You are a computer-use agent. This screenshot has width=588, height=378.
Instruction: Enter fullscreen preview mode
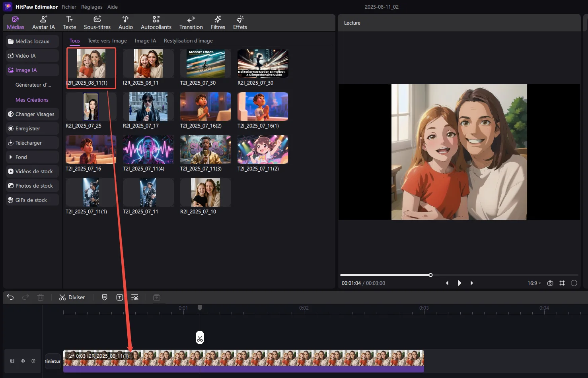click(574, 283)
